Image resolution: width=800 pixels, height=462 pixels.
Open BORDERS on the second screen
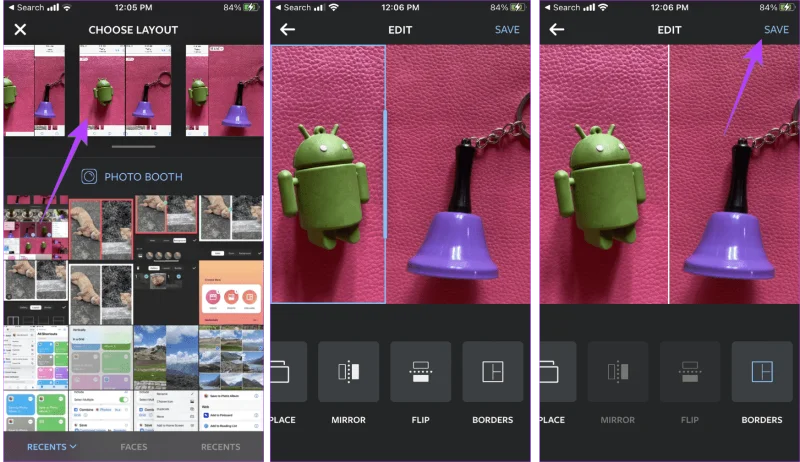click(492, 372)
